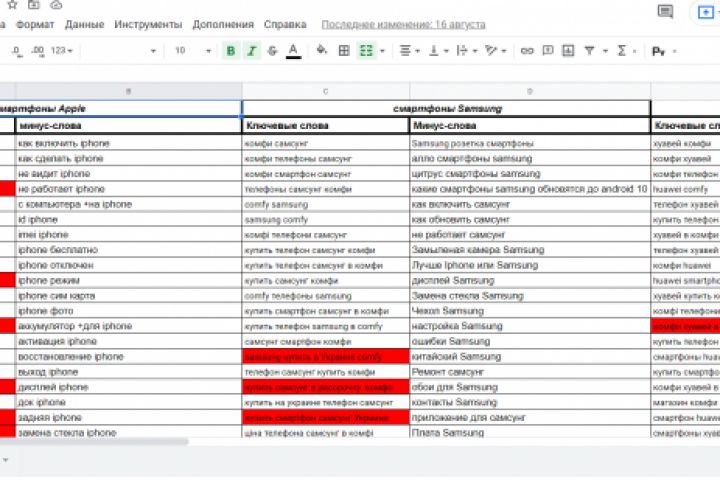Open merge cells options arrow

coord(382,51)
